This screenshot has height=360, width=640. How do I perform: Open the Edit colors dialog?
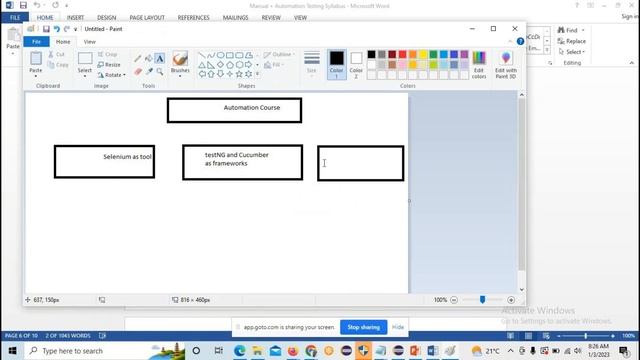[479, 65]
